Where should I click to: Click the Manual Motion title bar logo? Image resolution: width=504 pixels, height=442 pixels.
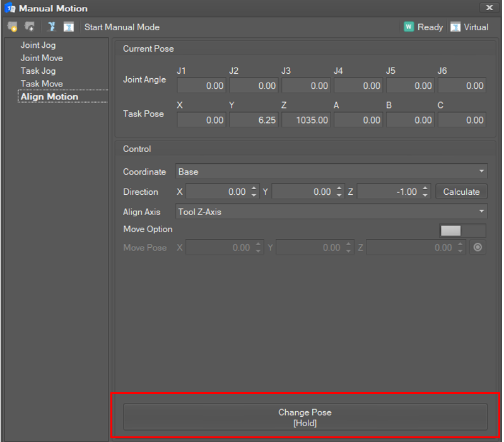click(x=10, y=8)
